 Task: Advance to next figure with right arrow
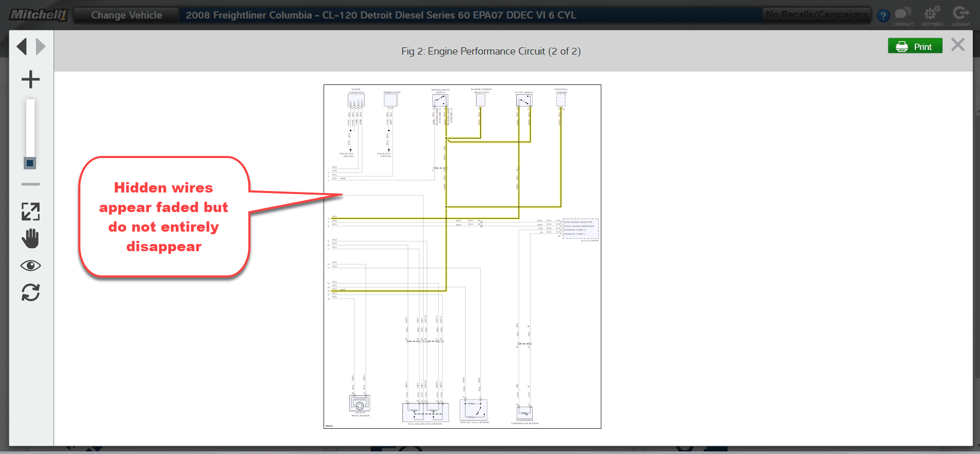click(x=41, y=47)
